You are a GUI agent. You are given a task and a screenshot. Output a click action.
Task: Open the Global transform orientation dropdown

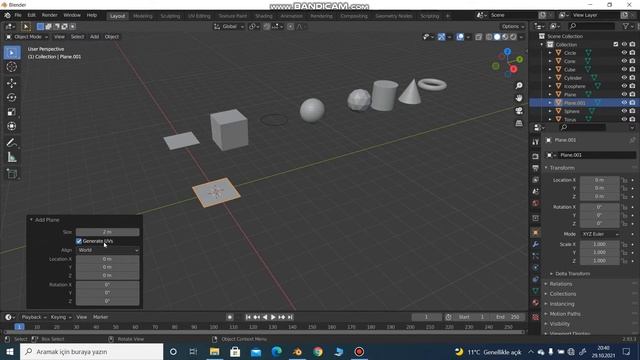[229, 27]
